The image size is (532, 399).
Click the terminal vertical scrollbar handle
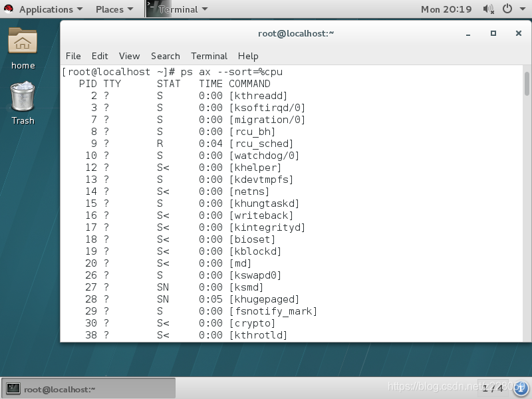click(527, 84)
